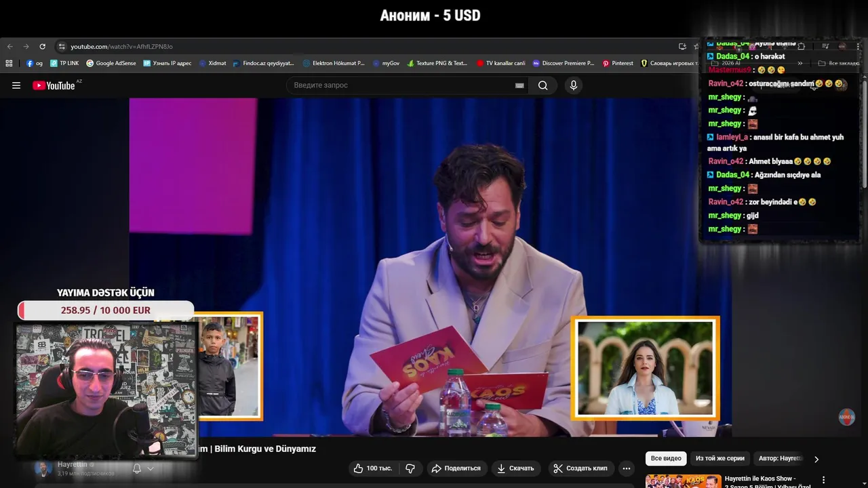Open the Xidmat bookmark
The image size is (868, 488).
[x=212, y=63]
